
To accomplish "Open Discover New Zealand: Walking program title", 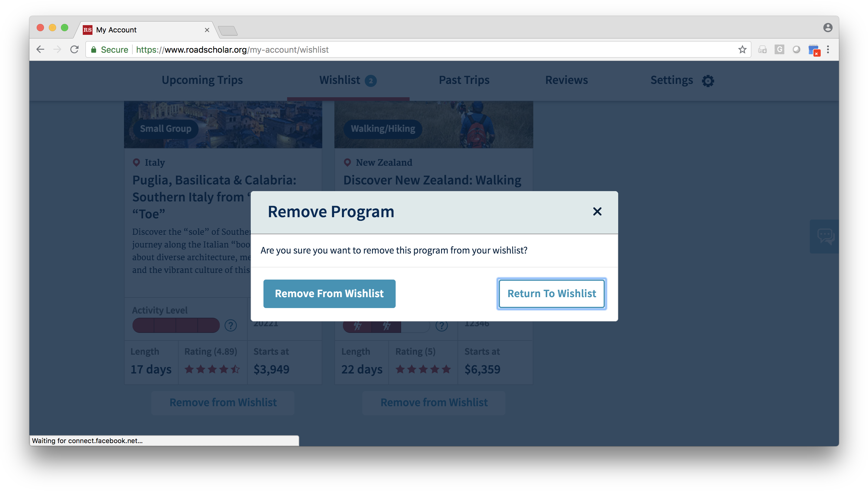I will pyautogui.click(x=432, y=180).
